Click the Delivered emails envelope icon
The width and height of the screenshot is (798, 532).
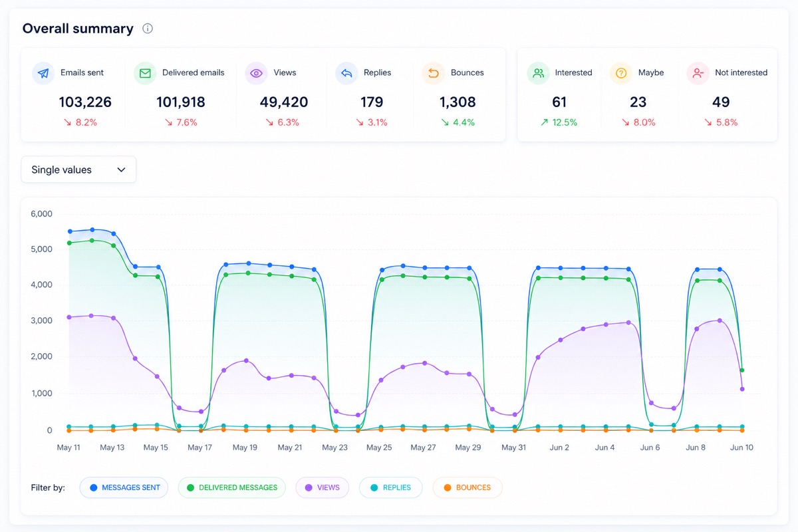(145, 73)
